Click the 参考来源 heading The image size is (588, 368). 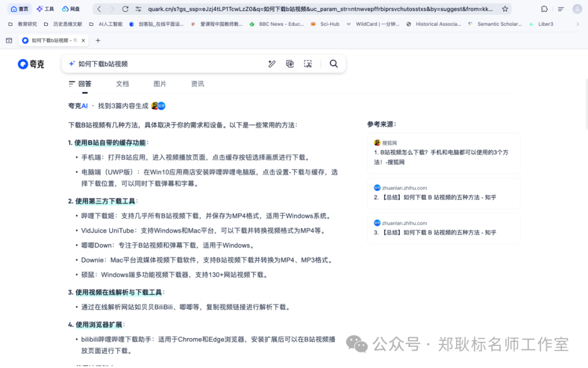tap(382, 124)
